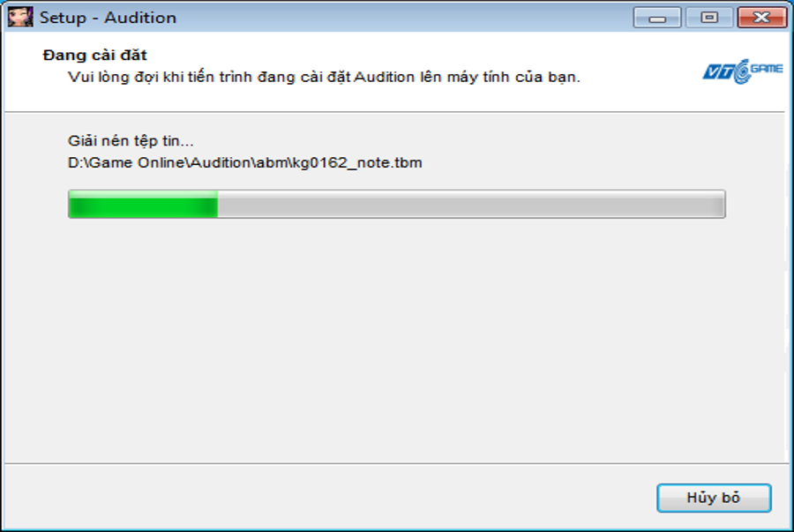Image resolution: width=794 pixels, height=532 pixels.
Task: Click the blue VTC letters in logo
Action: tap(718, 72)
